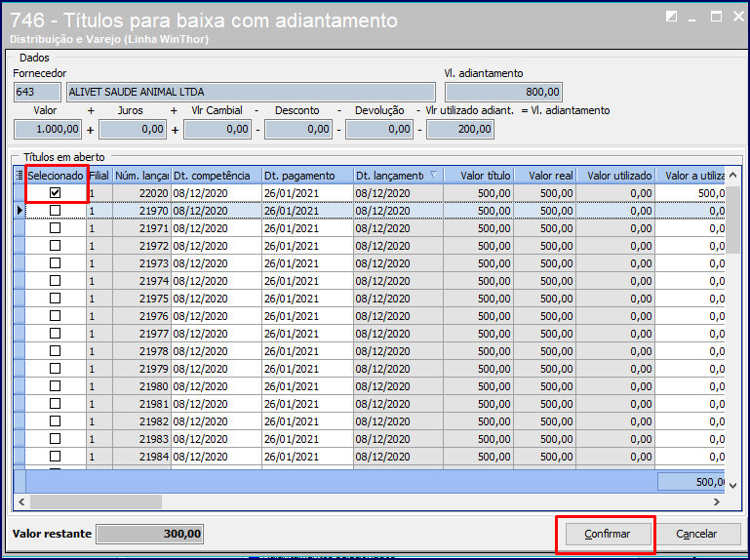Click Dt. lançamento 08/12/2020 in row 21982
Screen dimensions: 750x560
[x=399, y=421]
